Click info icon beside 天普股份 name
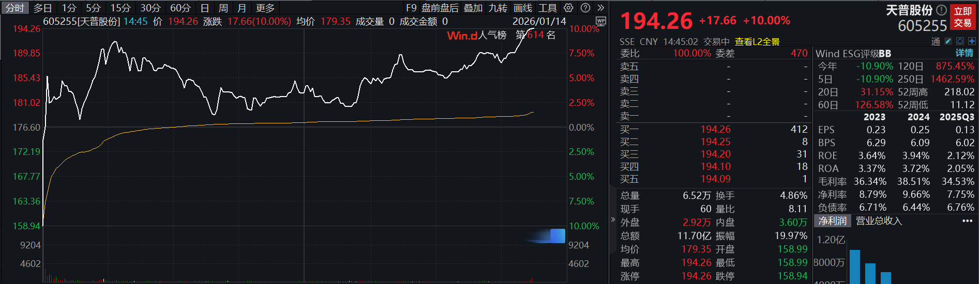The width and height of the screenshot is (980, 284). 941,10
